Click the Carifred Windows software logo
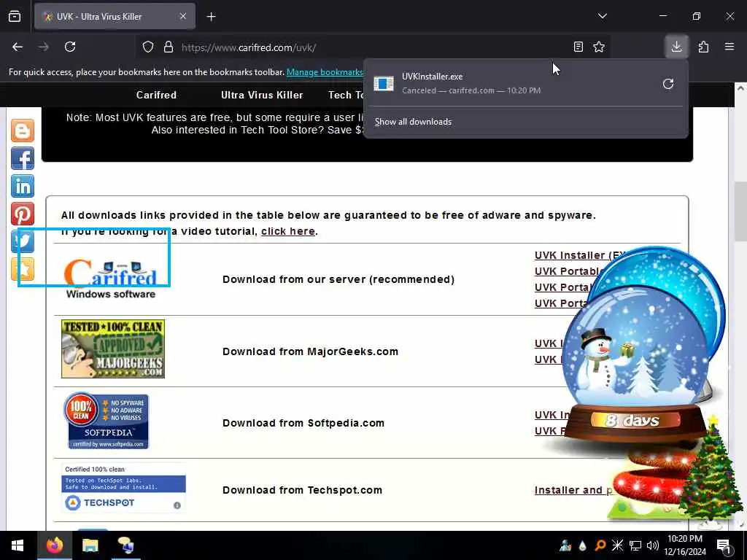The height and width of the screenshot is (560, 747). coord(111,279)
